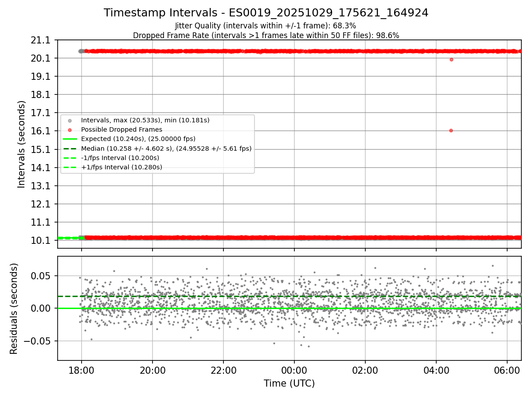
Task: Click the 'Dropped Frame Rate' 98.6% subtitle line
Action: tap(266, 35)
